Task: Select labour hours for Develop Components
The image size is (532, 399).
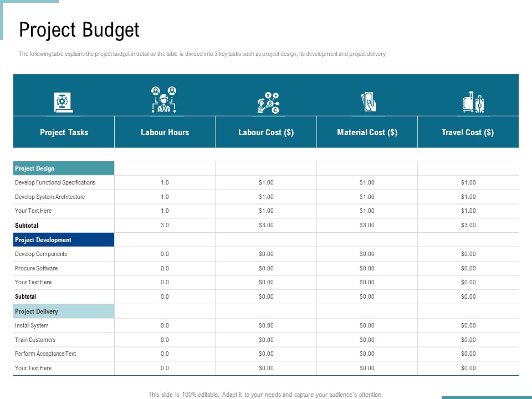Action: (x=165, y=254)
